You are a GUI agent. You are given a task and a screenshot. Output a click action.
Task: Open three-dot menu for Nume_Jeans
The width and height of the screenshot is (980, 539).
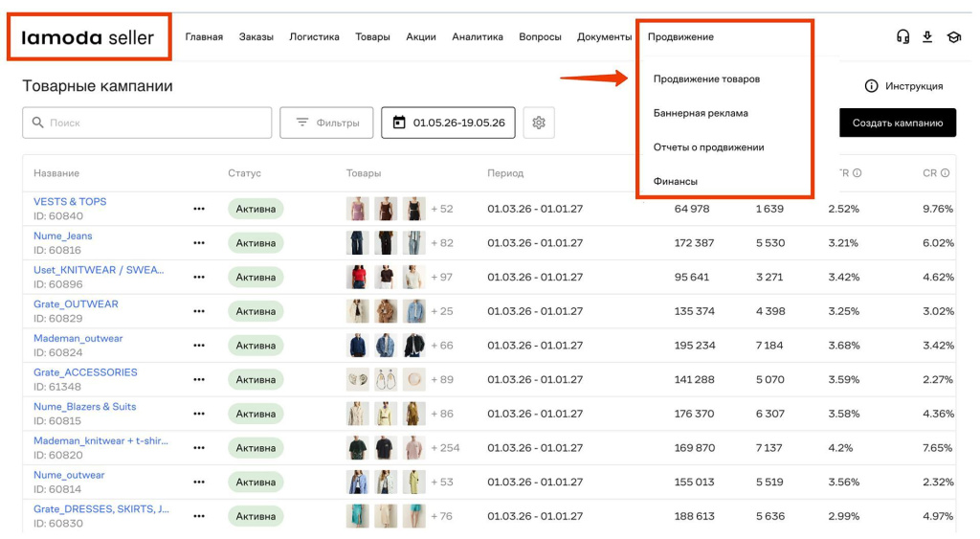pyautogui.click(x=199, y=242)
